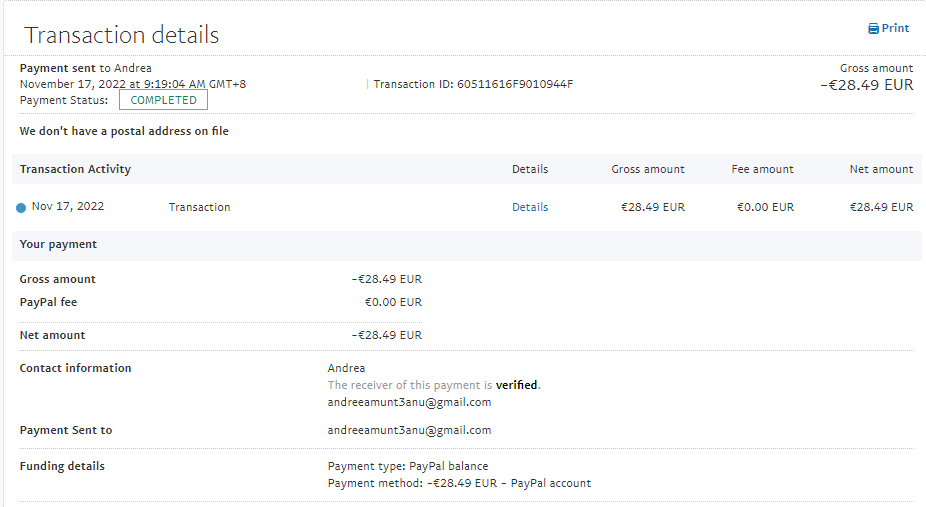Image resolution: width=926 pixels, height=507 pixels.
Task: Select the Transaction ID 60511616F9010944F
Action: click(x=515, y=84)
